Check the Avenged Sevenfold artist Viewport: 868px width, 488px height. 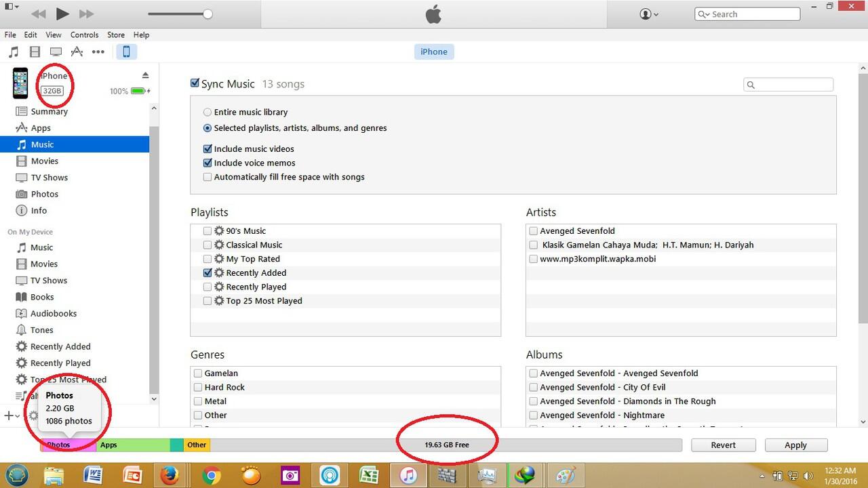tap(534, 231)
